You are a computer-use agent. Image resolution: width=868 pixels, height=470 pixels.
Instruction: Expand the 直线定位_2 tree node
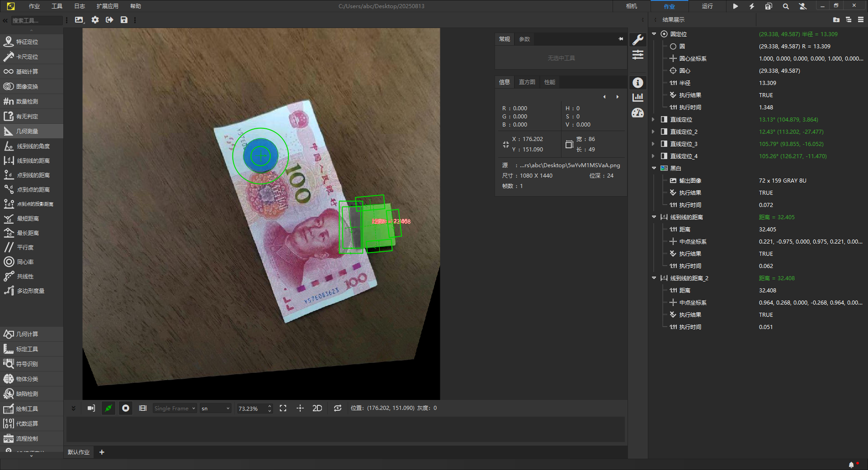[653, 132]
